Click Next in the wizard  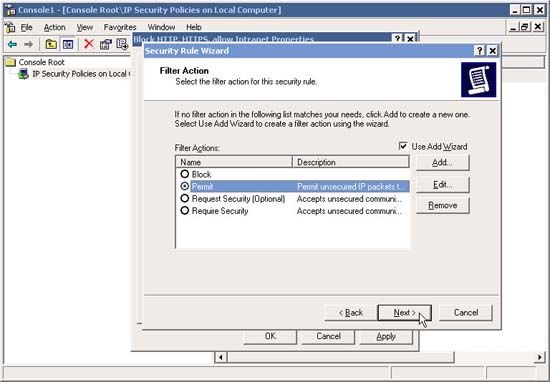click(404, 313)
